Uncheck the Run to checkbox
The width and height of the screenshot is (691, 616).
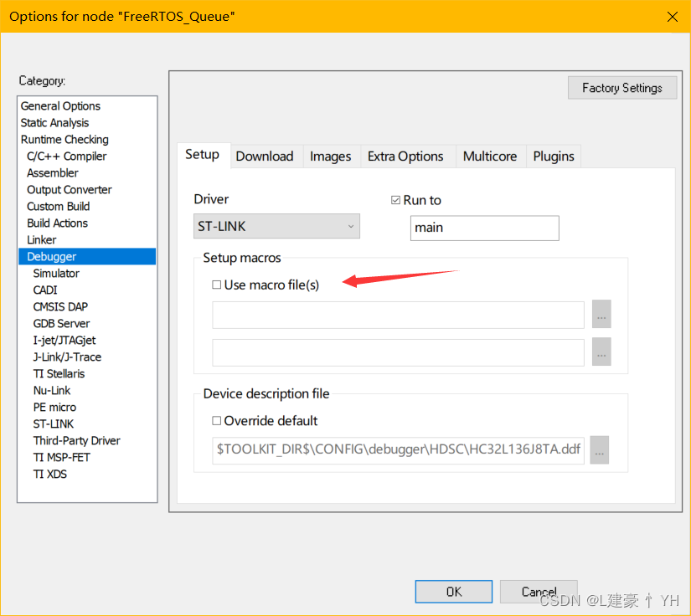(395, 200)
